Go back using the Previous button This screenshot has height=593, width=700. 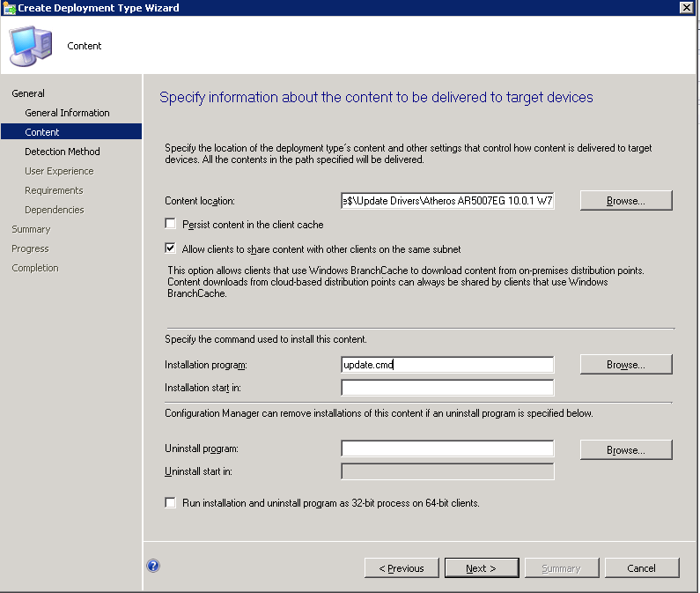pyautogui.click(x=402, y=568)
